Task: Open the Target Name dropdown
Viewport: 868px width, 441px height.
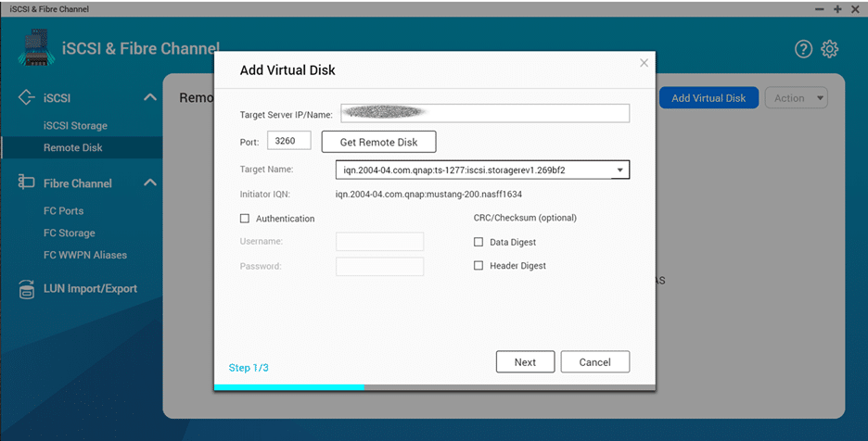Action: 482,170
